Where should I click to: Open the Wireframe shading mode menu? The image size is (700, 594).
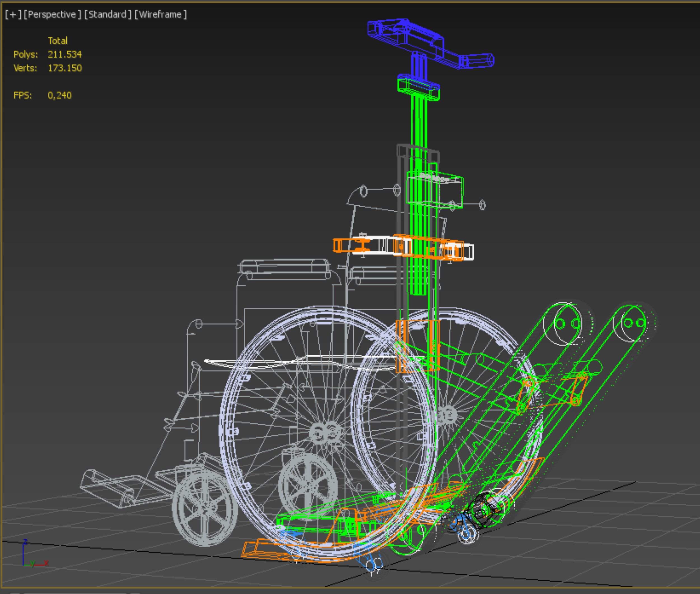(x=160, y=15)
